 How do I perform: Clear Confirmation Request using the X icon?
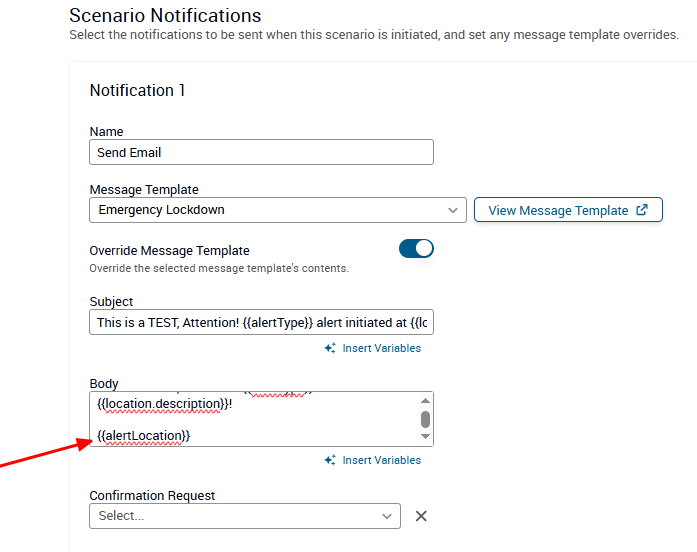coord(421,516)
